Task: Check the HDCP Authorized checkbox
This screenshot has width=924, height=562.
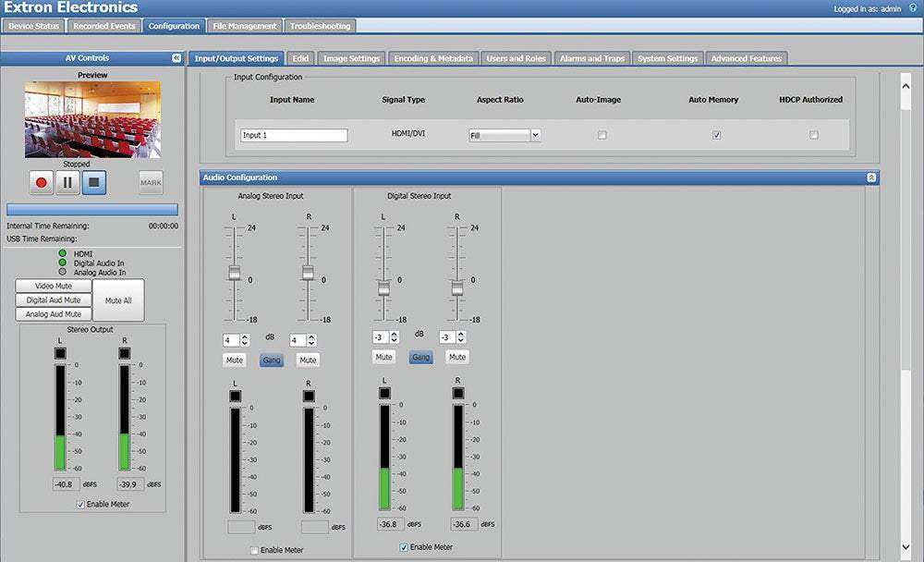Action: tap(813, 135)
